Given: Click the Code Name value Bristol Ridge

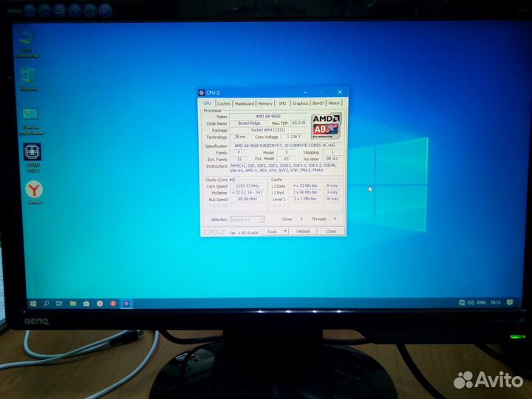Looking at the screenshot, I should 249,123.
